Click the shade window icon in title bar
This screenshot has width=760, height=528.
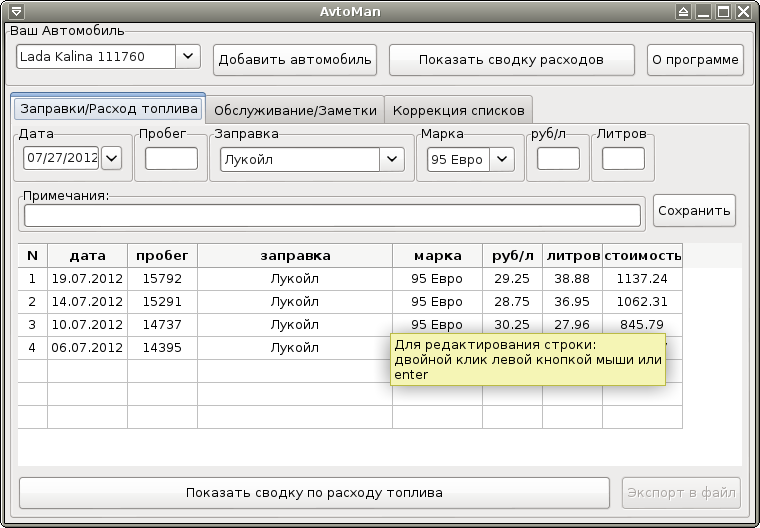click(x=682, y=13)
